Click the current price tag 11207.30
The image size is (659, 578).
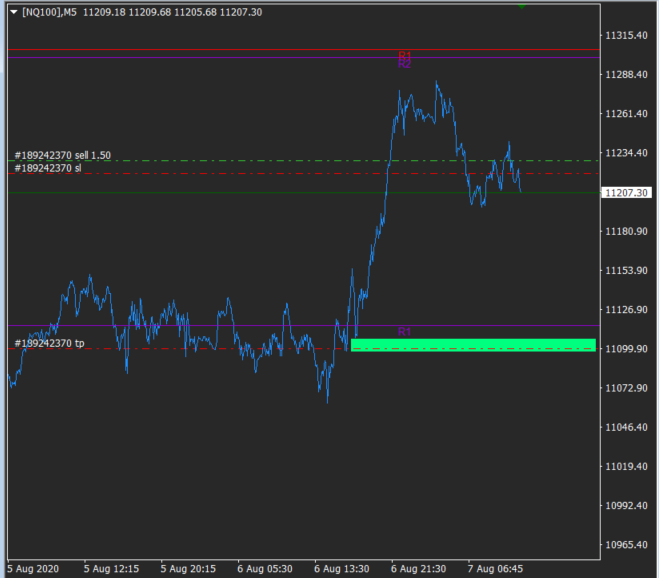(x=626, y=193)
